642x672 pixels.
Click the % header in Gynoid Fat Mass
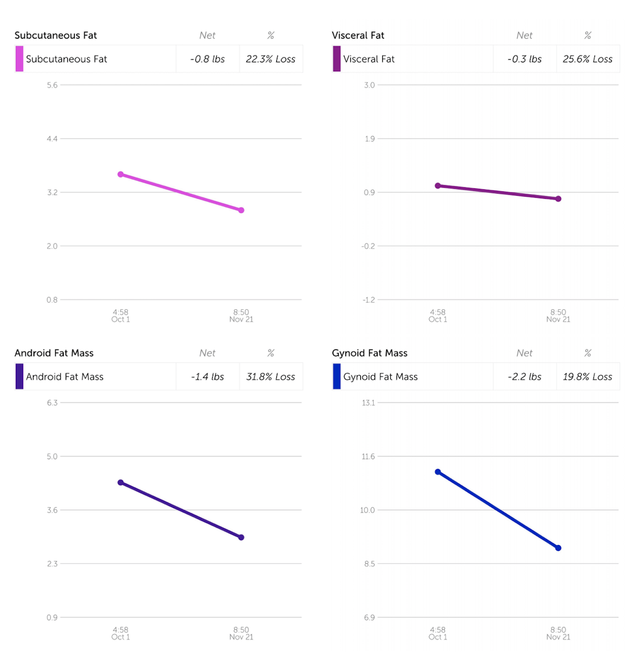coord(587,353)
